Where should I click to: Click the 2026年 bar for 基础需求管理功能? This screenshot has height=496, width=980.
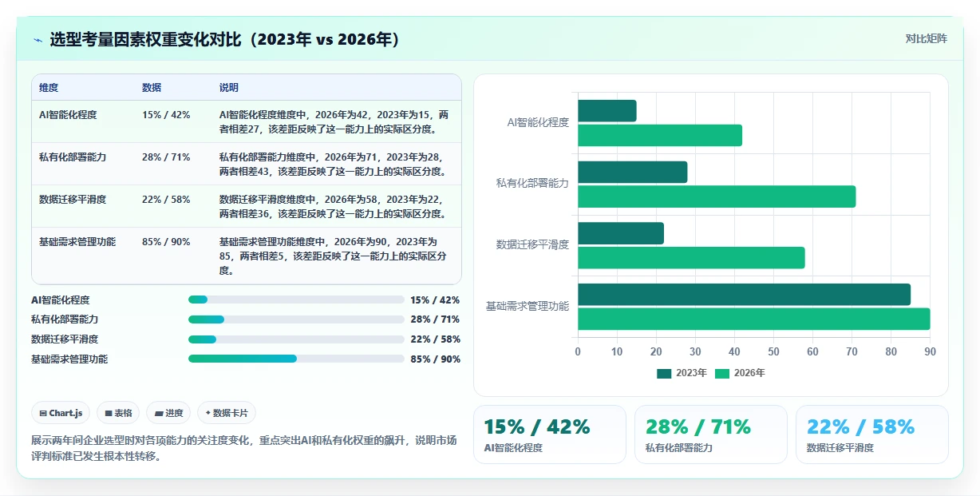tap(754, 319)
